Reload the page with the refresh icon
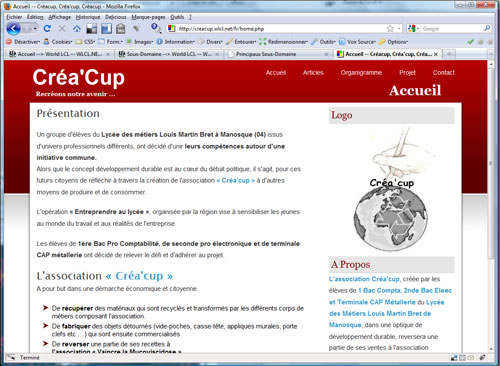Screen dimensions: 500x366 (x=47, y=29)
